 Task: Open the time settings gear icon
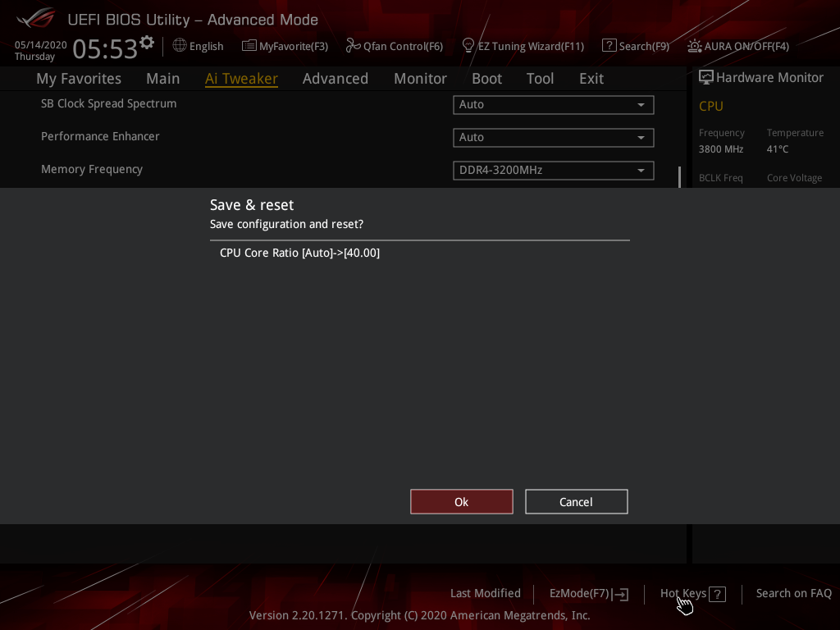coord(147,42)
